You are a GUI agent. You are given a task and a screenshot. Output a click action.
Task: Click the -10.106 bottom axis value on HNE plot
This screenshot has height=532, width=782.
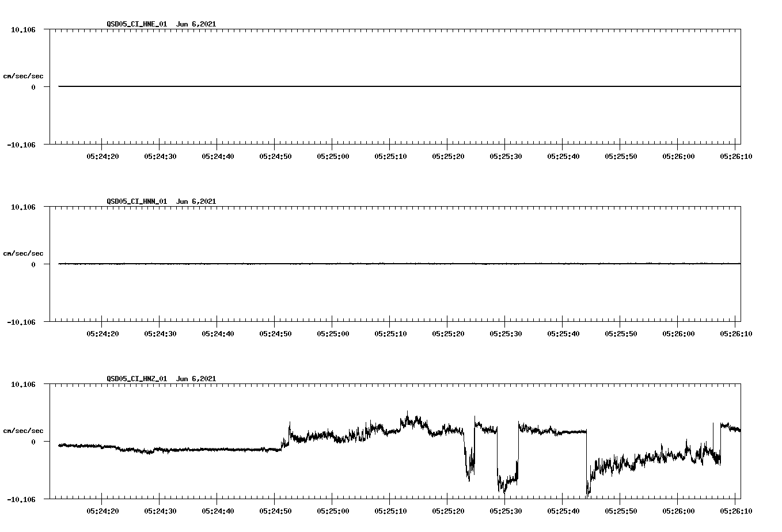21,145
